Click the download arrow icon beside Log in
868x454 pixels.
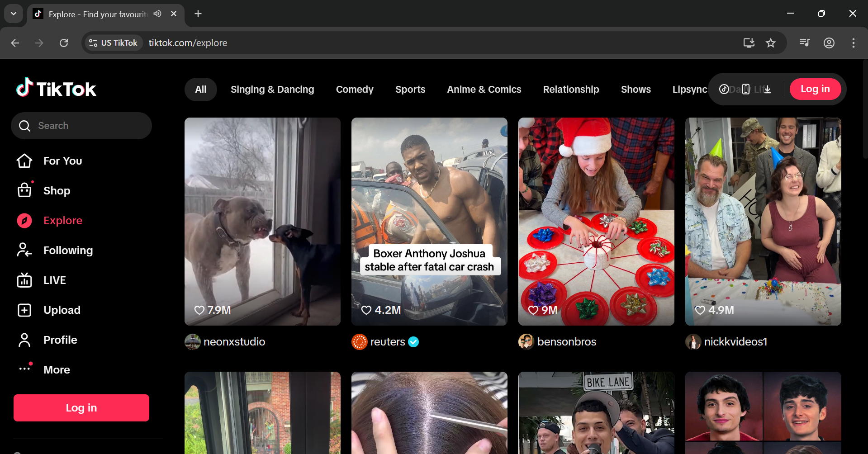coord(768,89)
